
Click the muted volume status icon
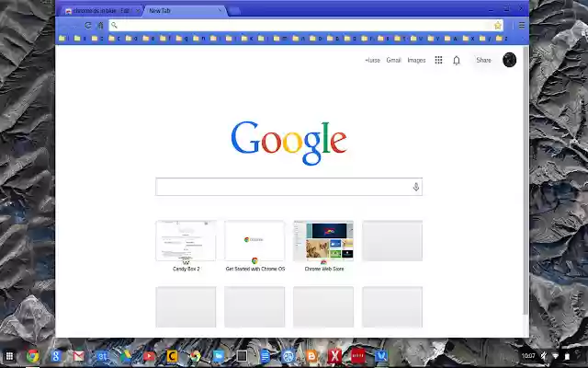click(543, 356)
